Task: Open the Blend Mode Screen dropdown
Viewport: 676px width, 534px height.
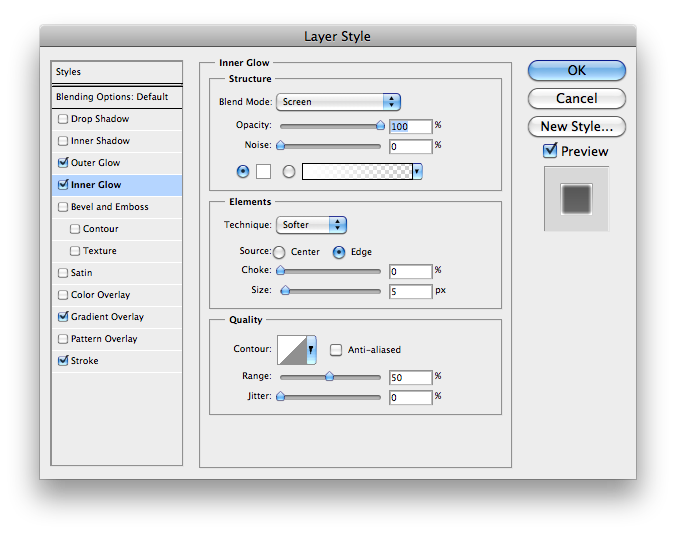Action: (338, 102)
